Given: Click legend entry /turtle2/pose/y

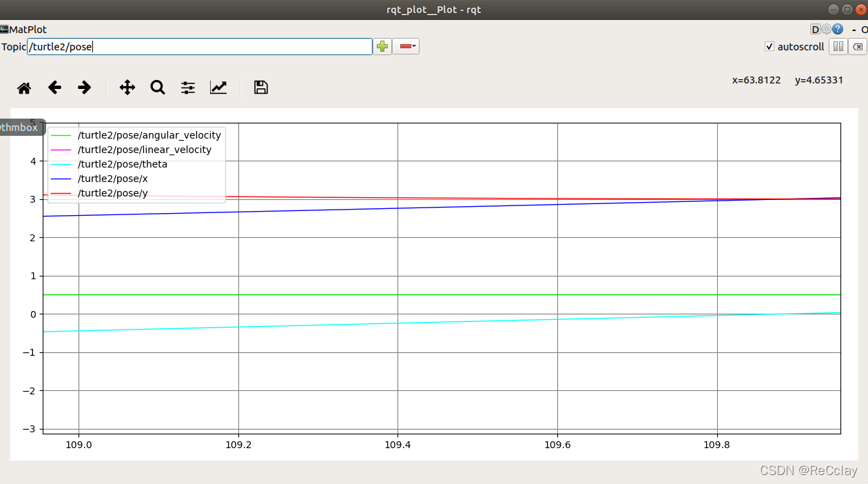Looking at the screenshot, I should point(113,193).
